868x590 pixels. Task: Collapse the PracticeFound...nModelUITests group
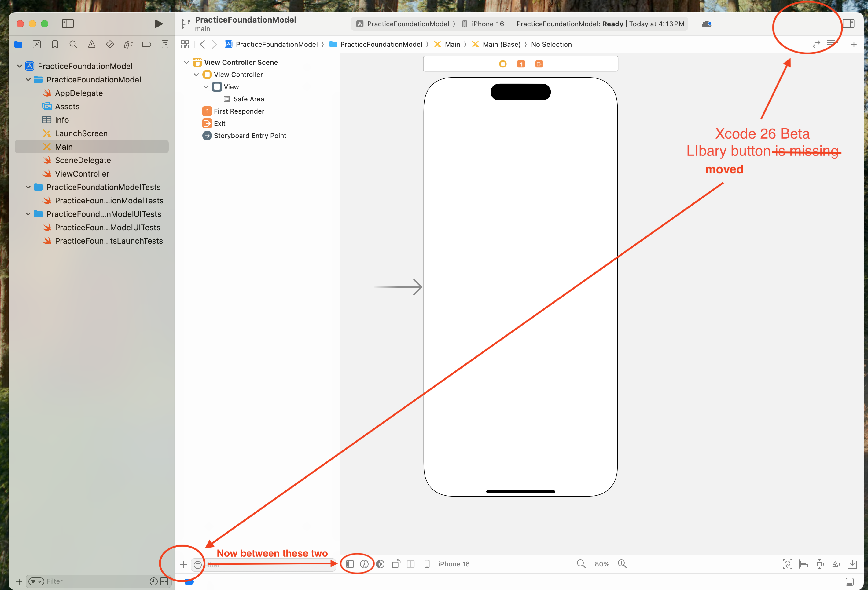pyautogui.click(x=28, y=214)
